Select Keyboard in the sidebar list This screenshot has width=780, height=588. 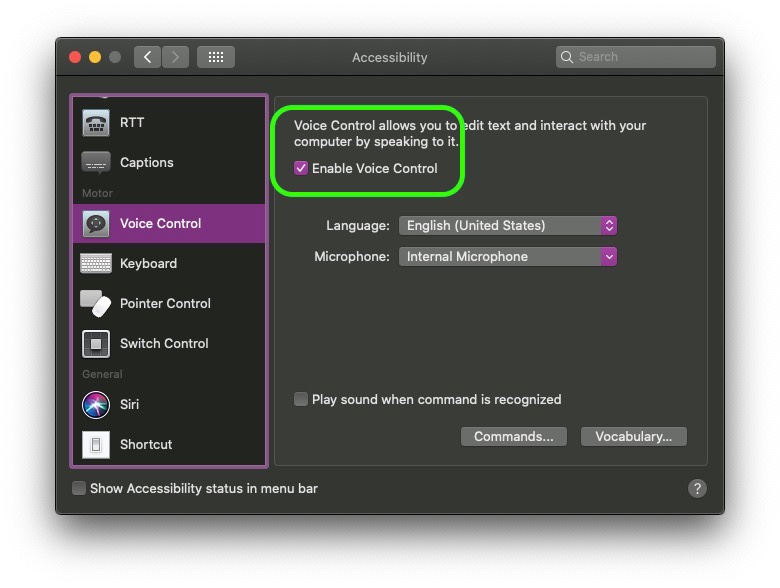(x=169, y=264)
